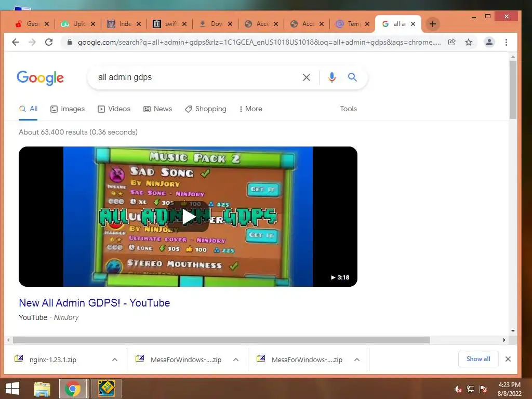Select the All results filter
The width and height of the screenshot is (532, 399).
click(x=28, y=109)
